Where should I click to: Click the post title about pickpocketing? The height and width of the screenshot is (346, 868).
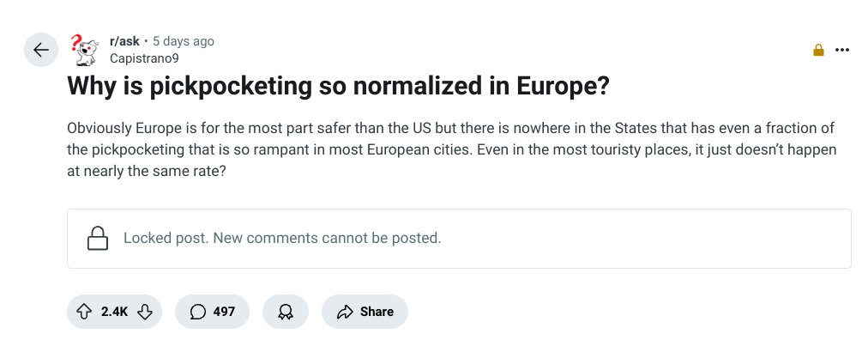coord(338,87)
